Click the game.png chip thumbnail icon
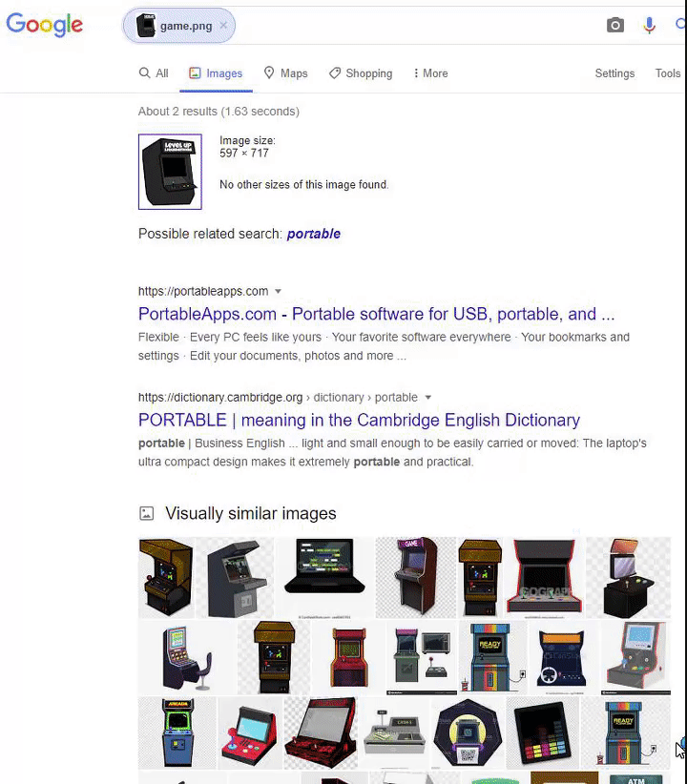The height and width of the screenshot is (784, 687). click(146, 26)
